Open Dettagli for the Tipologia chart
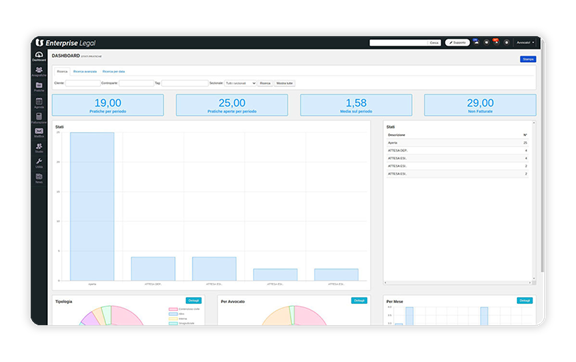The width and height of the screenshot is (576, 362). click(194, 301)
